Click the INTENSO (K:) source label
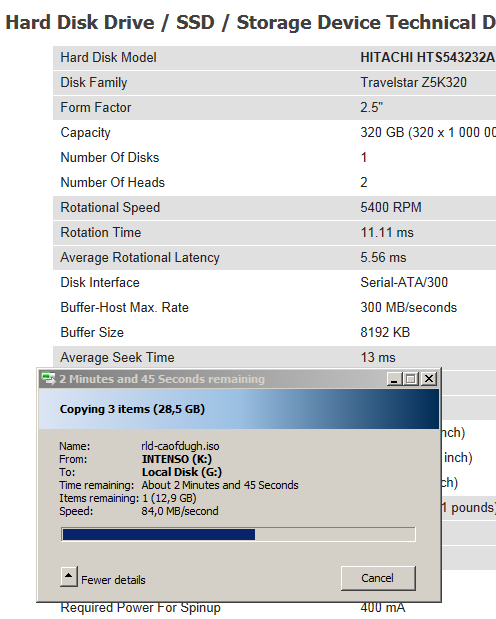 tap(177, 459)
